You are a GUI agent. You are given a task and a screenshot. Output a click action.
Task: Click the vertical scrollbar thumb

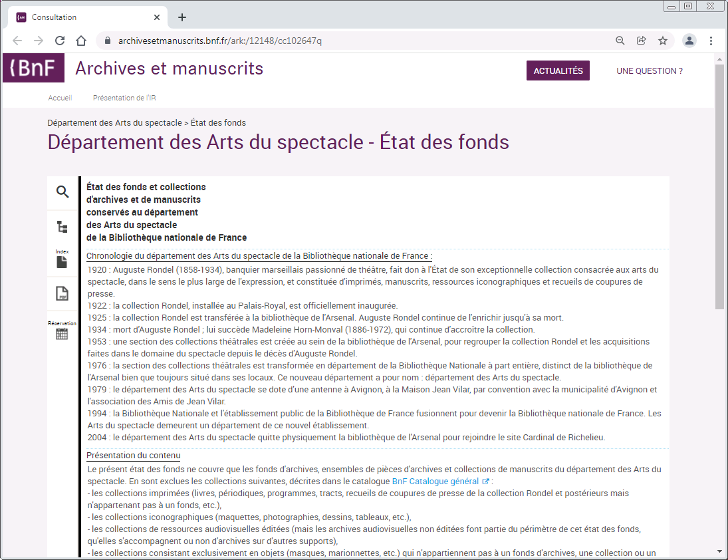719,187
